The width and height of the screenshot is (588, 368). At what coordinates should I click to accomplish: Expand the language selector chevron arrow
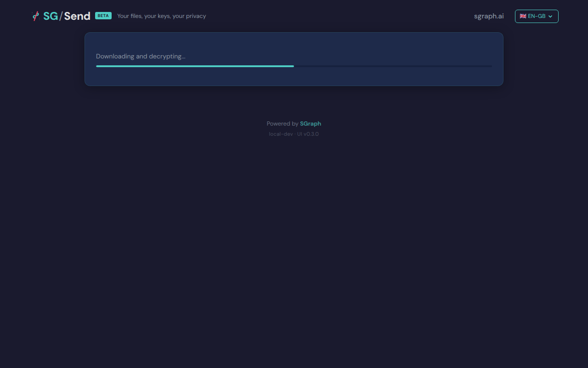pyautogui.click(x=550, y=17)
